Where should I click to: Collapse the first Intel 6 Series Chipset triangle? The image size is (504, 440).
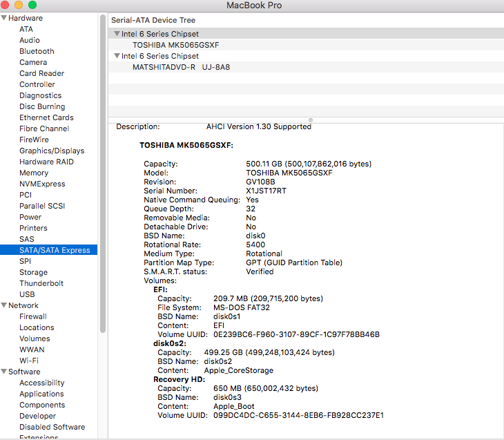[x=117, y=33]
